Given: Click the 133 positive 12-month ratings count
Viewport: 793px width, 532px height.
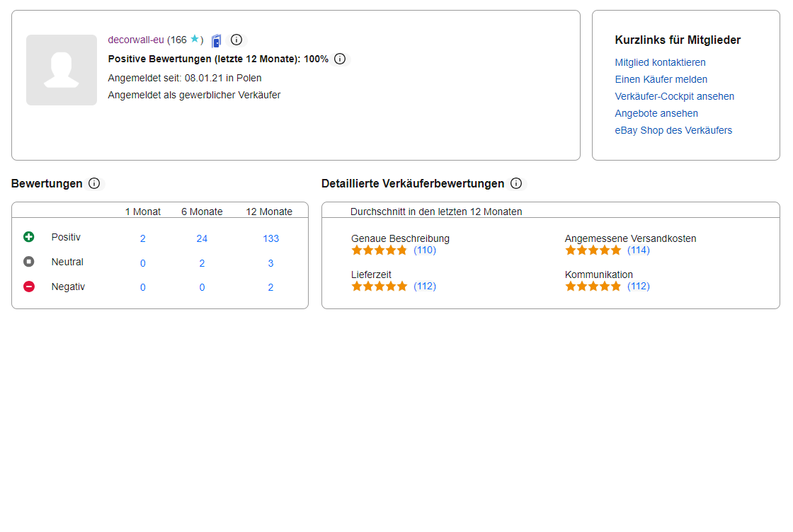Looking at the screenshot, I should (x=271, y=238).
